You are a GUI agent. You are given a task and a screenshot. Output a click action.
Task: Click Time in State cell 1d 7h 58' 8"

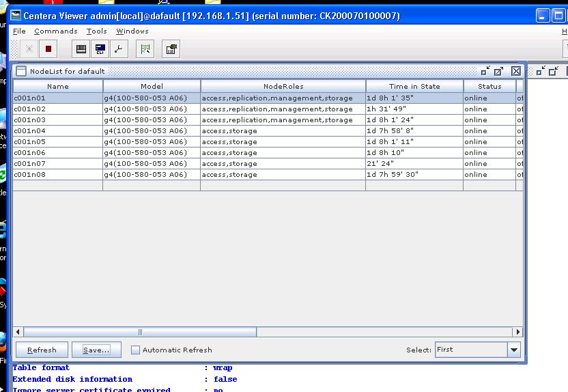414,130
